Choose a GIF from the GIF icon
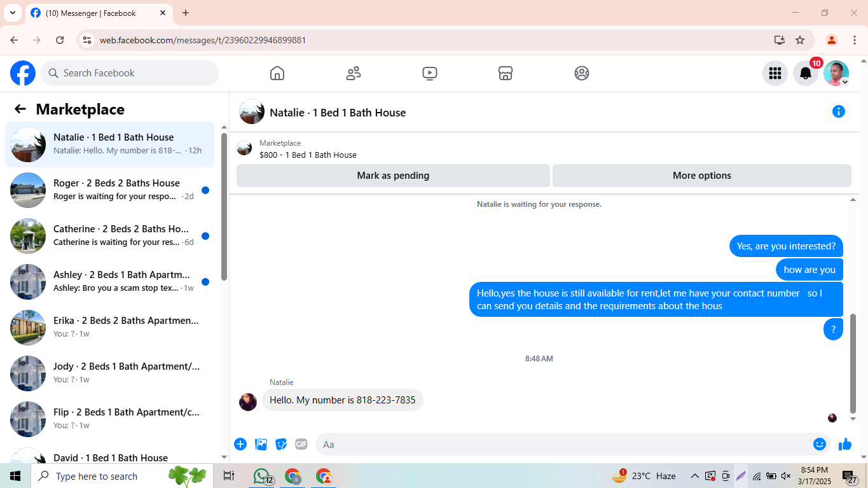Viewport: 868px width, 488px height. tap(301, 444)
